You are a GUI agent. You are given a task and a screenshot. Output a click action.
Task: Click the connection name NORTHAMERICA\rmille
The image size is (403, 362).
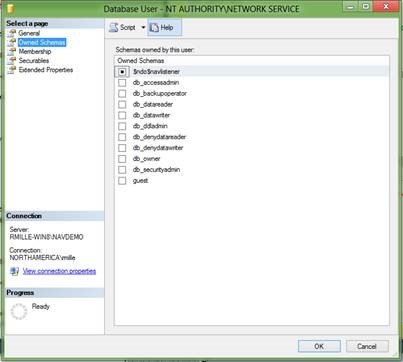click(x=42, y=258)
